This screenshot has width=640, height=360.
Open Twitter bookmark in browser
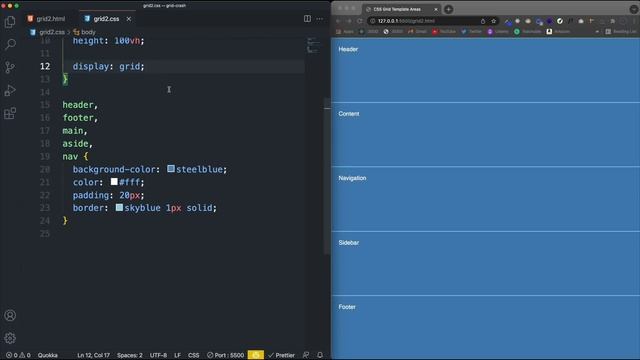click(471, 31)
